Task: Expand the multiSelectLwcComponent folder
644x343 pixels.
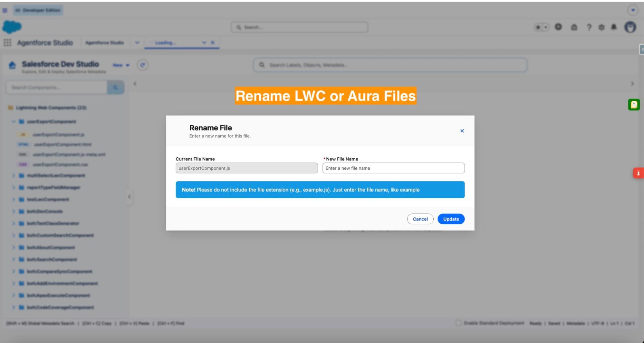Action: [14, 175]
